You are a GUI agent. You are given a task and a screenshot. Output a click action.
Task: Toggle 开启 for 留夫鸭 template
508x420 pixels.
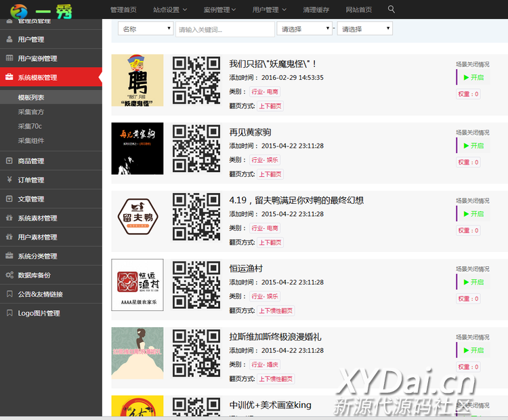coord(473,214)
